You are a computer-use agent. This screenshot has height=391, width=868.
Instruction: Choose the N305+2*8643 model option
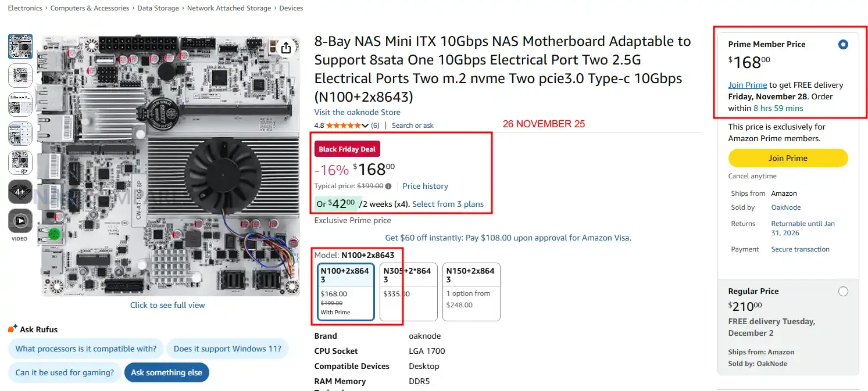pos(408,292)
